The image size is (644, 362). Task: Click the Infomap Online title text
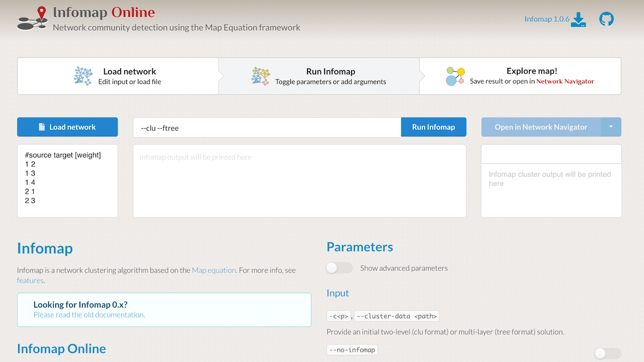(104, 13)
